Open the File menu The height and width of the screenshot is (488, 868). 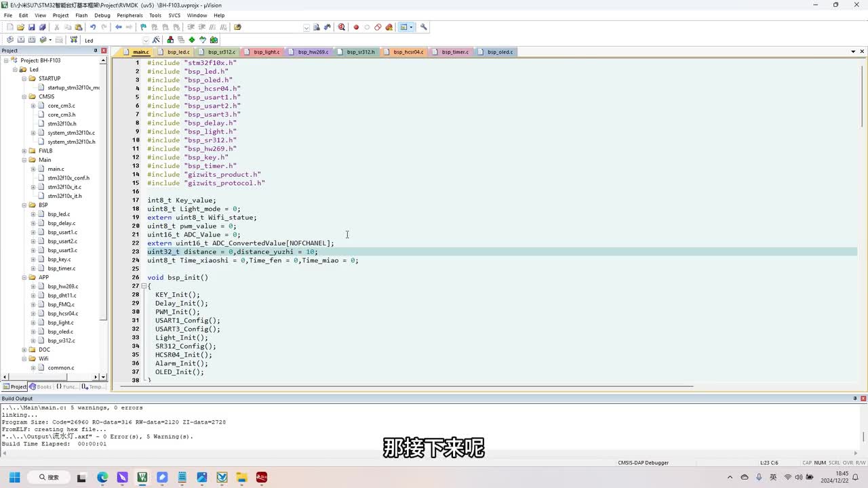[8, 15]
